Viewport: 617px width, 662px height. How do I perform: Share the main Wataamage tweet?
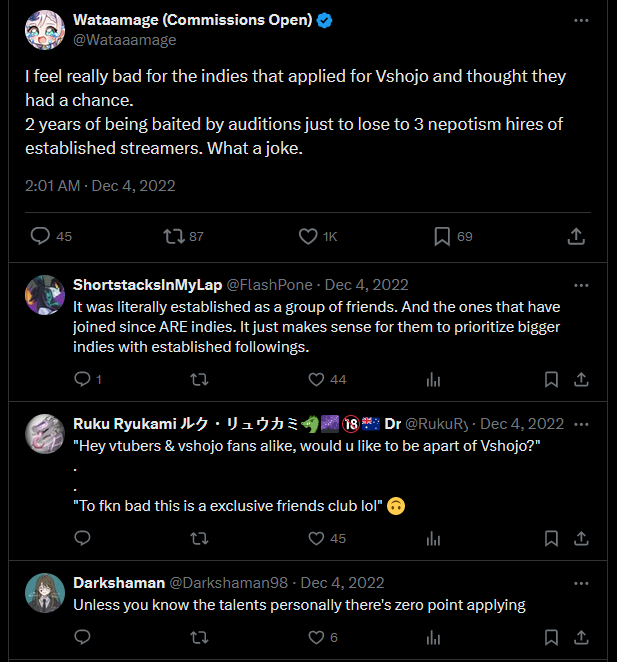(576, 236)
